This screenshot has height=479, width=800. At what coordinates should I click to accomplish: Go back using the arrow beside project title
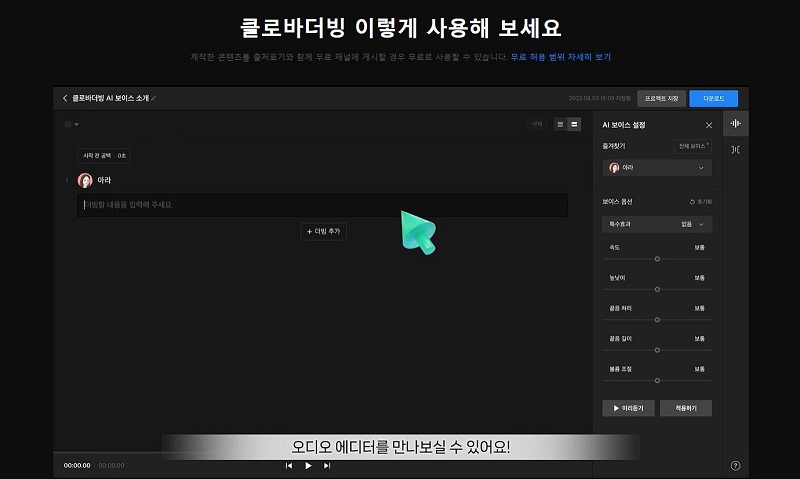point(65,98)
